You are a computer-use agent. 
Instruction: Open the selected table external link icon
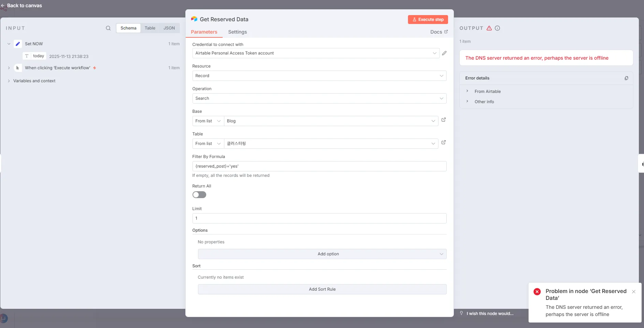(x=444, y=143)
